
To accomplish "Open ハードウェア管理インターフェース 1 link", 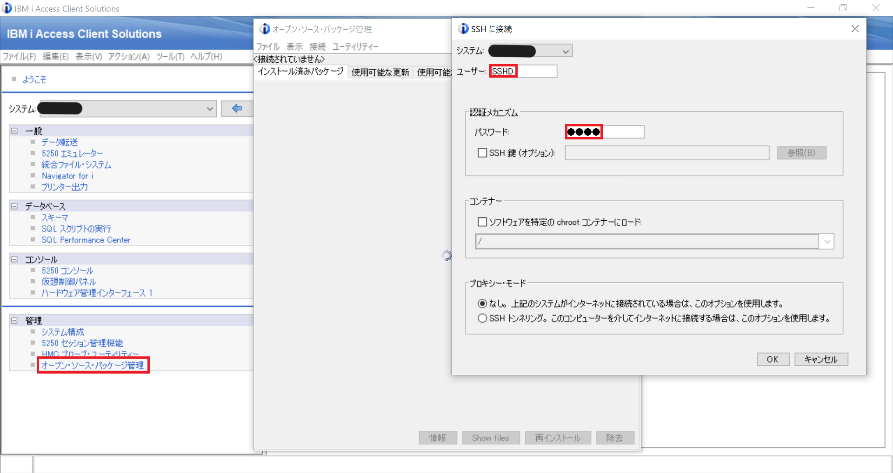I will coord(97,293).
